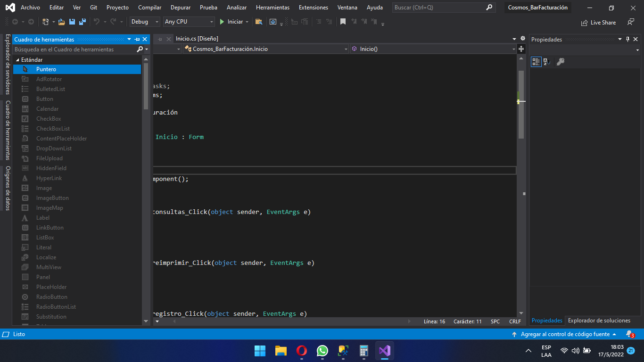Click the Navigate Backward icon
The width and height of the screenshot is (644, 362).
pos(15,22)
